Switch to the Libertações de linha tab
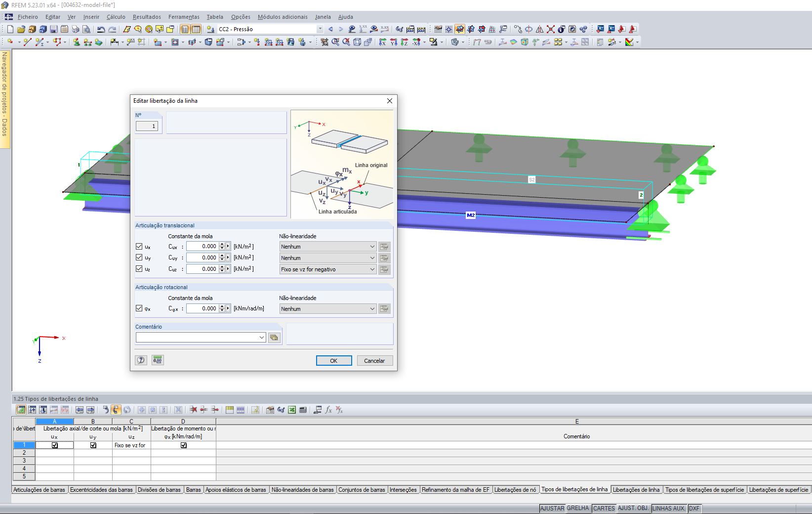Image resolution: width=812 pixels, height=514 pixels. pyautogui.click(x=636, y=490)
